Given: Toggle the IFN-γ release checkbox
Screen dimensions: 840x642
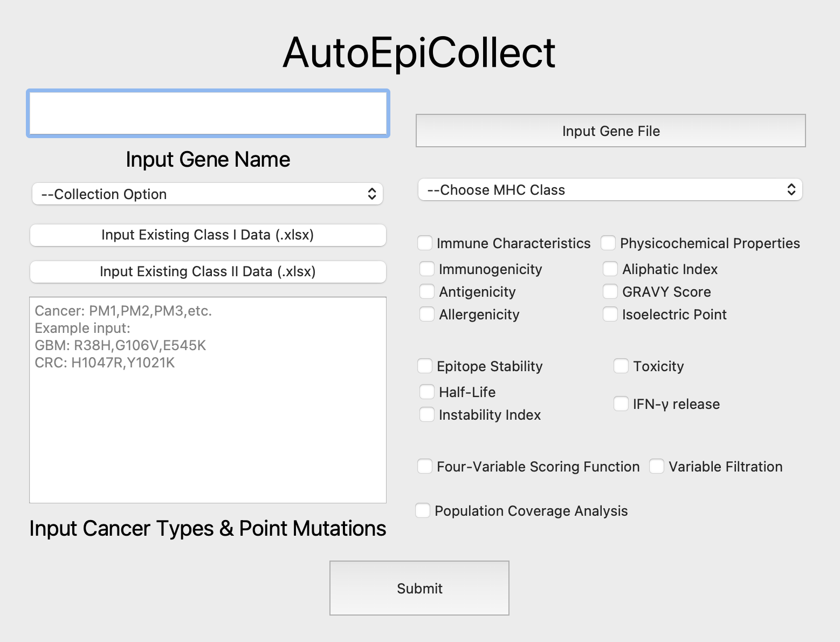Looking at the screenshot, I should pyautogui.click(x=621, y=404).
